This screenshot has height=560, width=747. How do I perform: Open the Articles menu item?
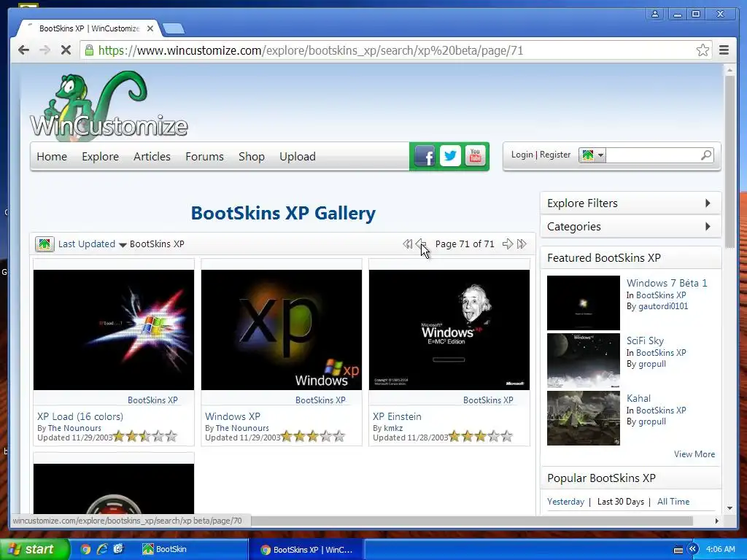coord(152,156)
